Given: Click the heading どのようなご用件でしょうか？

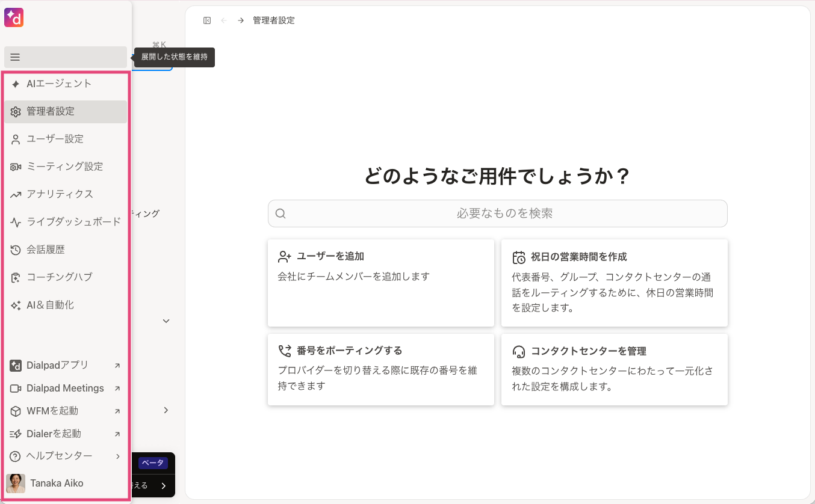Looking at the screenshot, I should (498, 176).
